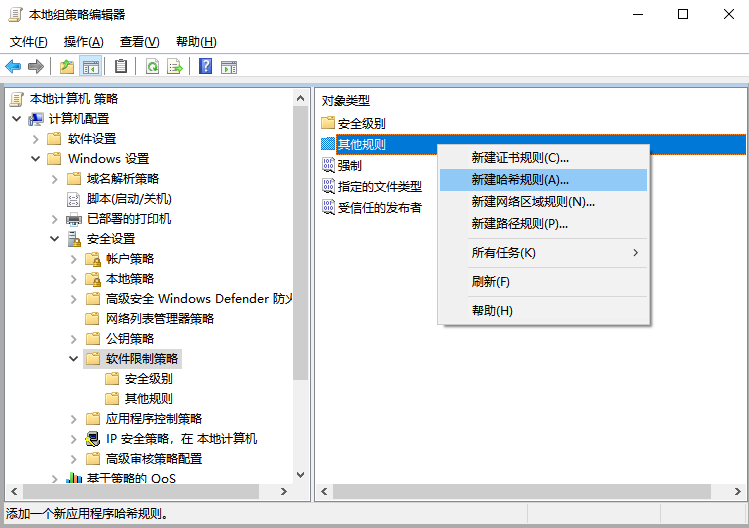The height and width of the screenshot is (528, 749).
Task: Select 高级审核策略配置 in tree
Action: (x=154, y=459)
